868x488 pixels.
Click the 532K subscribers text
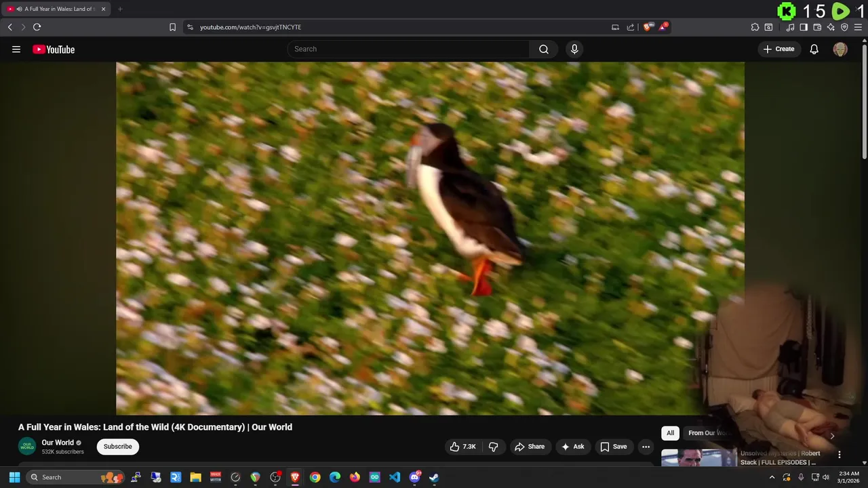(62, 452)
